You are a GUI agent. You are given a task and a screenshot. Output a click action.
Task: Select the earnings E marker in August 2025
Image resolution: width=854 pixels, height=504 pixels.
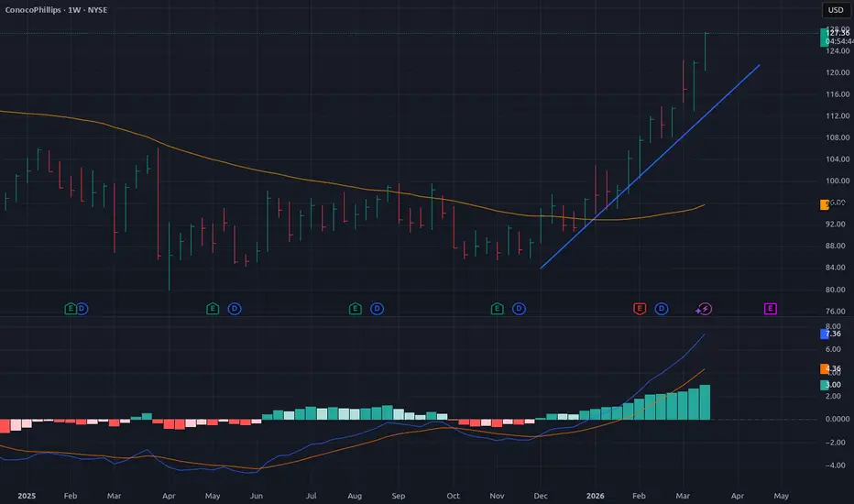click(356, 309)
